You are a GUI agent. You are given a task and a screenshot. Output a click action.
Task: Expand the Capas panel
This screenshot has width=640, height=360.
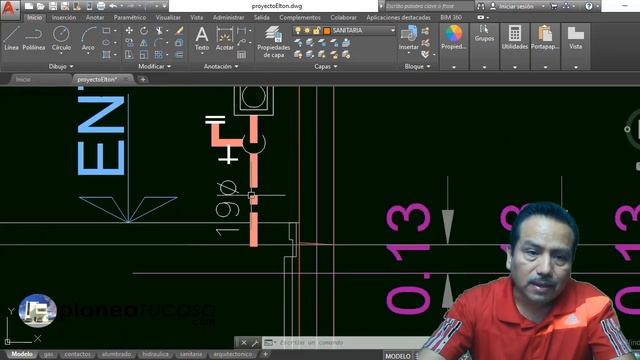click(x=326, y=66)
